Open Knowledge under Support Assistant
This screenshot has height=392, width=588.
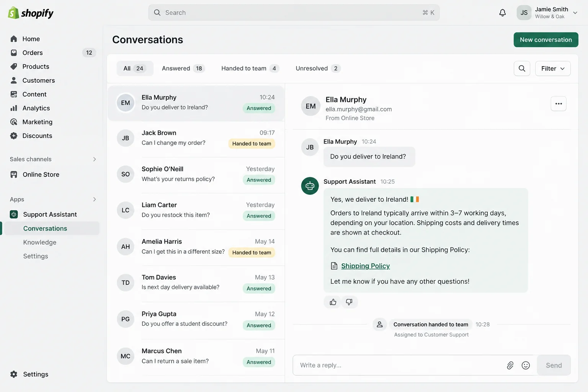(x=40, y=242)
